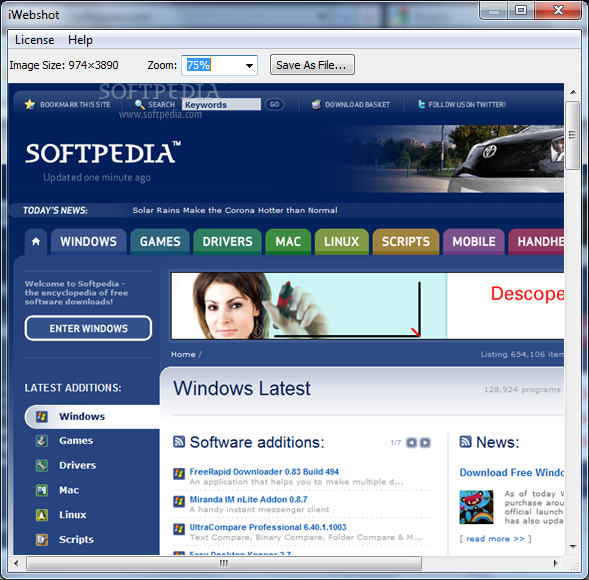The width and height of the screenshot is (589, 580).
Task: Open Miranda IM nLite Addon 0.8.7 link
Action: (248, 500)
